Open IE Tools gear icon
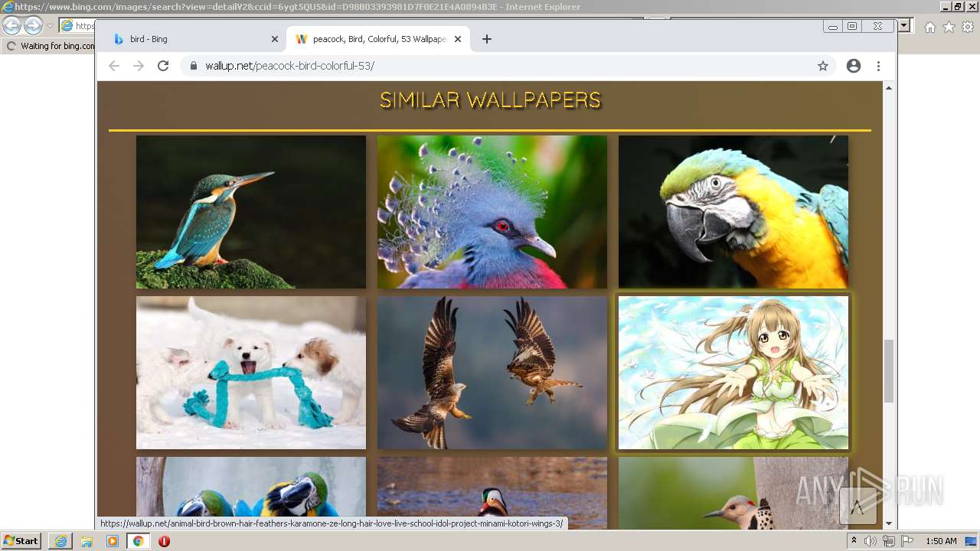980x551 pixels. click(968, 27)
